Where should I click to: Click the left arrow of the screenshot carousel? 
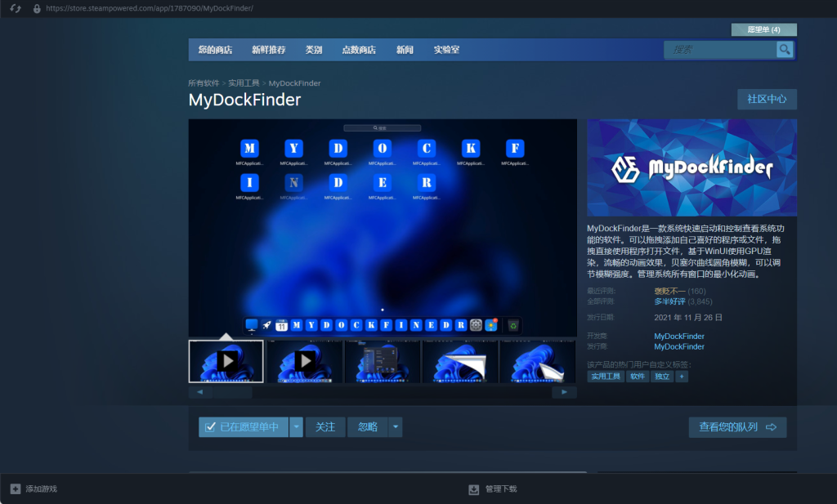point(200,391)
